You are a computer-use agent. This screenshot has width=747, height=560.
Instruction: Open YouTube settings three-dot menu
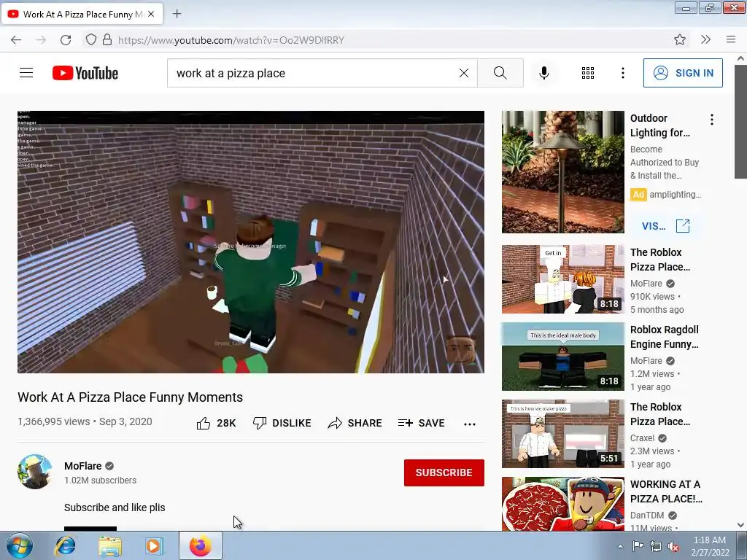click(x=623, y=73)
